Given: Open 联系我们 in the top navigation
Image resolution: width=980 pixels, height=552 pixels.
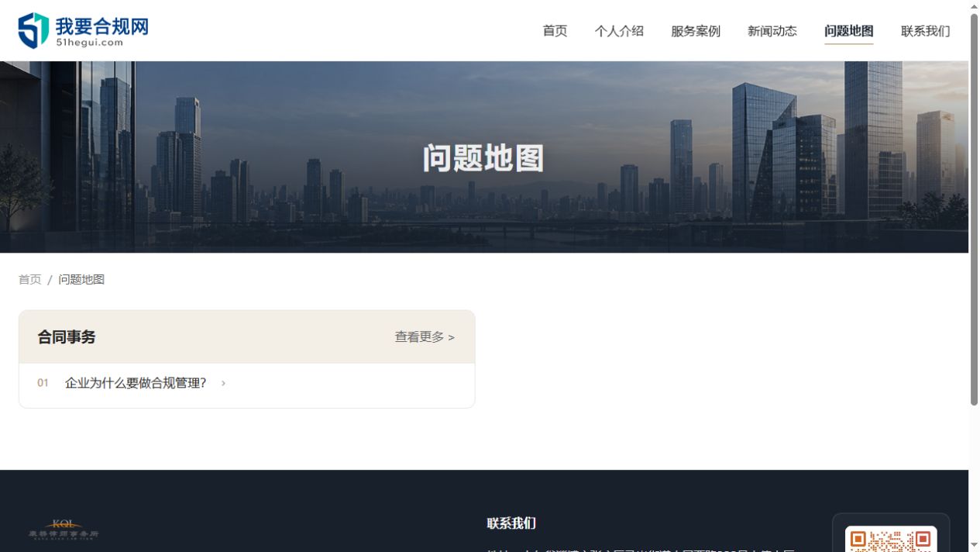Looking at the screenshot, I should (x=926, y=31).
